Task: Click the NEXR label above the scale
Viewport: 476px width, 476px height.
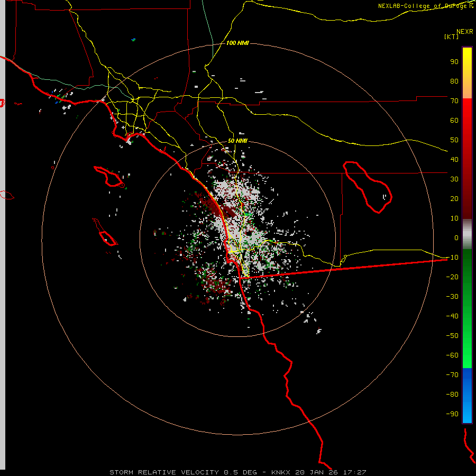Action: point(464,32)
